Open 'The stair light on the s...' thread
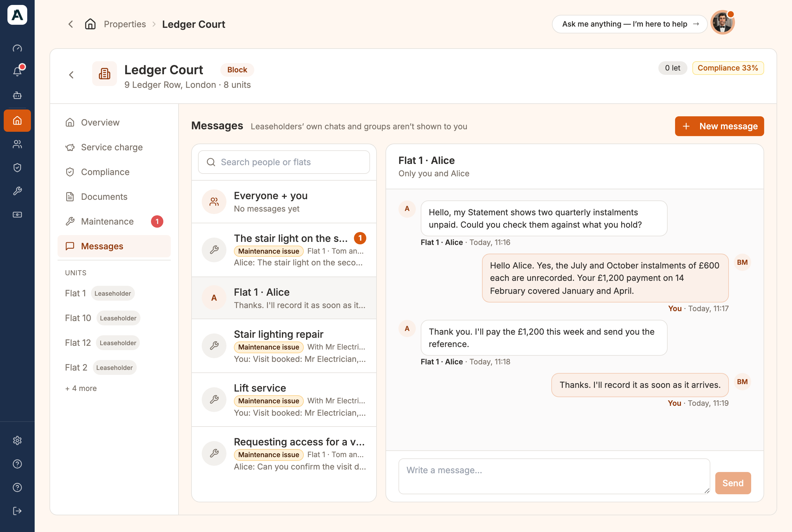This screenshot has height=532, width=792. click(x=284, y=250)
